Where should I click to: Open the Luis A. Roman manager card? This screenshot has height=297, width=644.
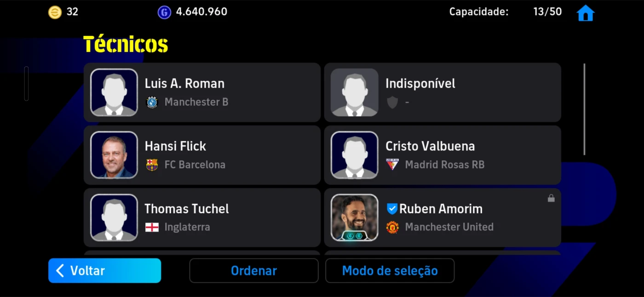202,92
